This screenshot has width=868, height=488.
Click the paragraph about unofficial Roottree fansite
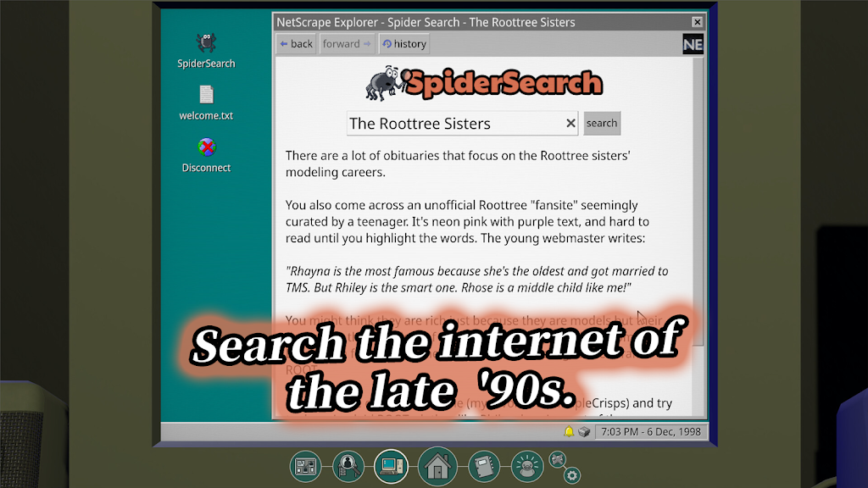(x=467, y=221)
